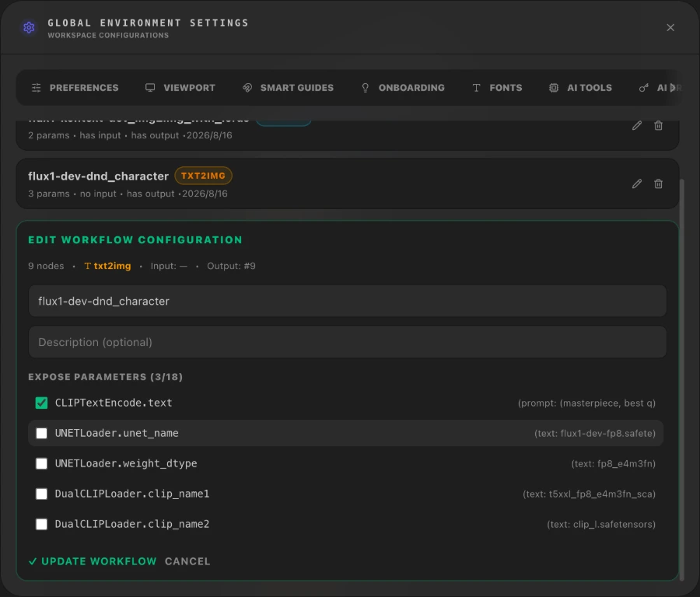The height and width of the screenshot is (597, 700).
Task: Click the lightbulb icon beside Onboarding
Action: click(x=366, y=88)
